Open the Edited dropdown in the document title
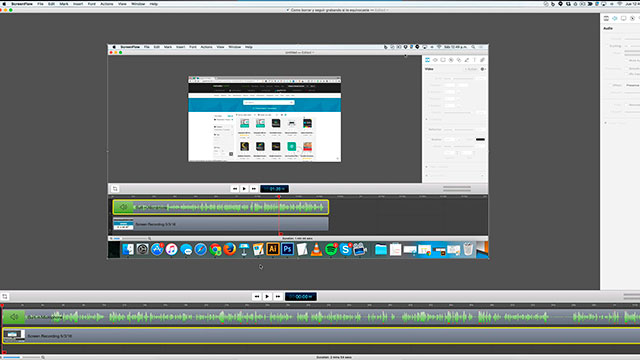Viewport: 640px width, 360px height. (382, 10)
